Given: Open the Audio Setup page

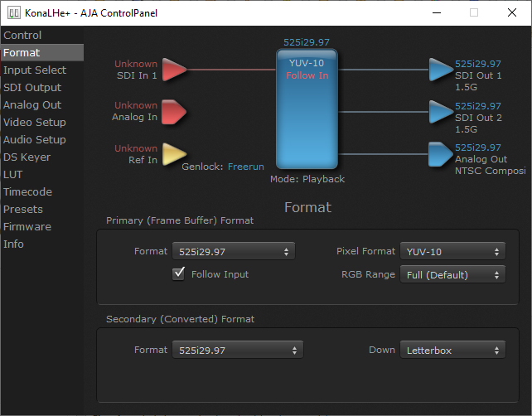Looking at the screenshot, I should pyautogui.click(x=42, y=139).
